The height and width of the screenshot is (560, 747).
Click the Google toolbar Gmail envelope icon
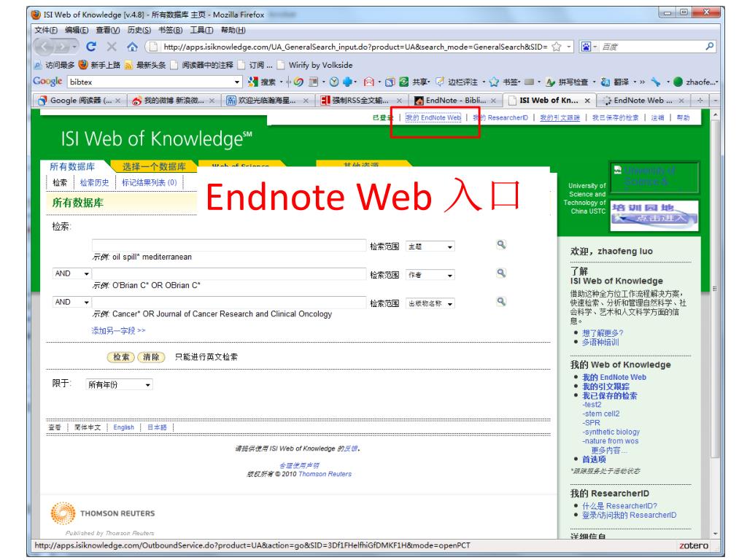(368, 82)
